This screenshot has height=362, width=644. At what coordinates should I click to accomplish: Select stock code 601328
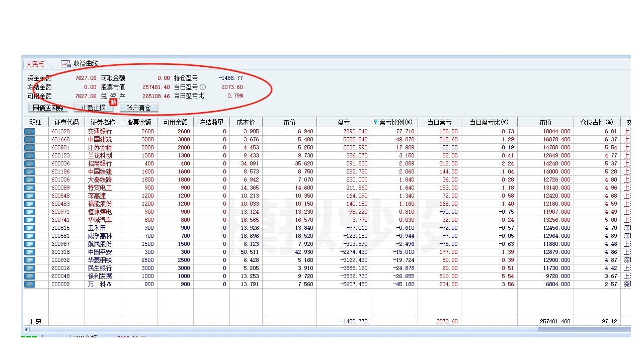61,131
